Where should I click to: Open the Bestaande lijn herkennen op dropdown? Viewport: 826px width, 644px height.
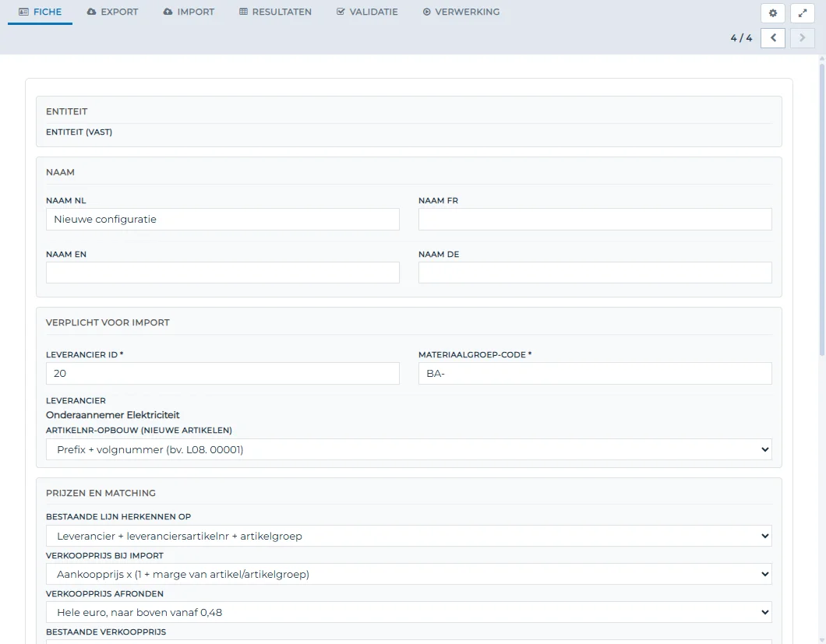[x=409, y=536]
